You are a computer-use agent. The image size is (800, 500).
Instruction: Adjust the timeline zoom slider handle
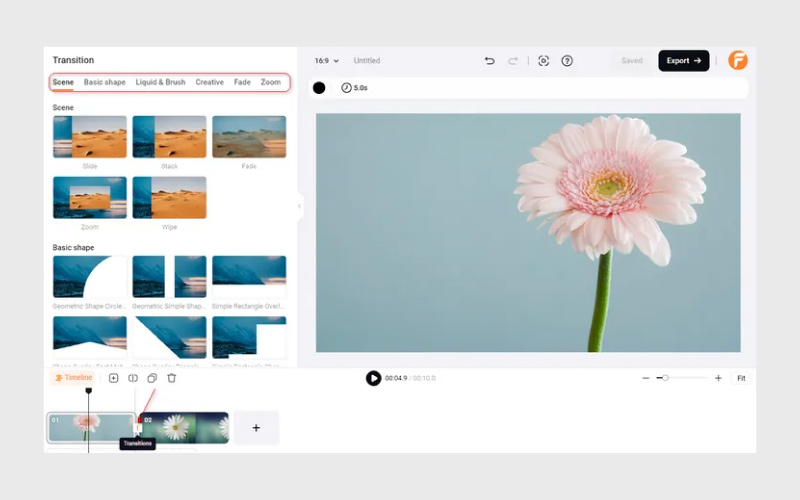(x=665, y=378)
